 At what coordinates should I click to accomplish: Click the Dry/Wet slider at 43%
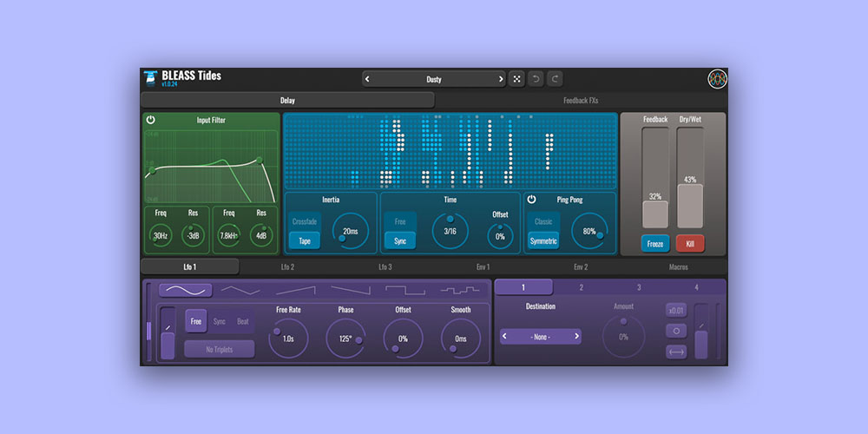pyautogui.click(x=690, y=206)
